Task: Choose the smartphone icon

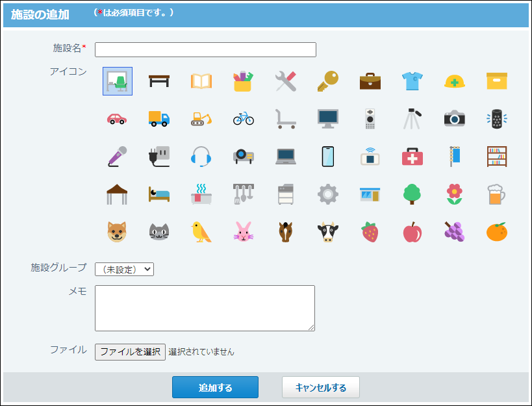Action: tap(328, 157)
